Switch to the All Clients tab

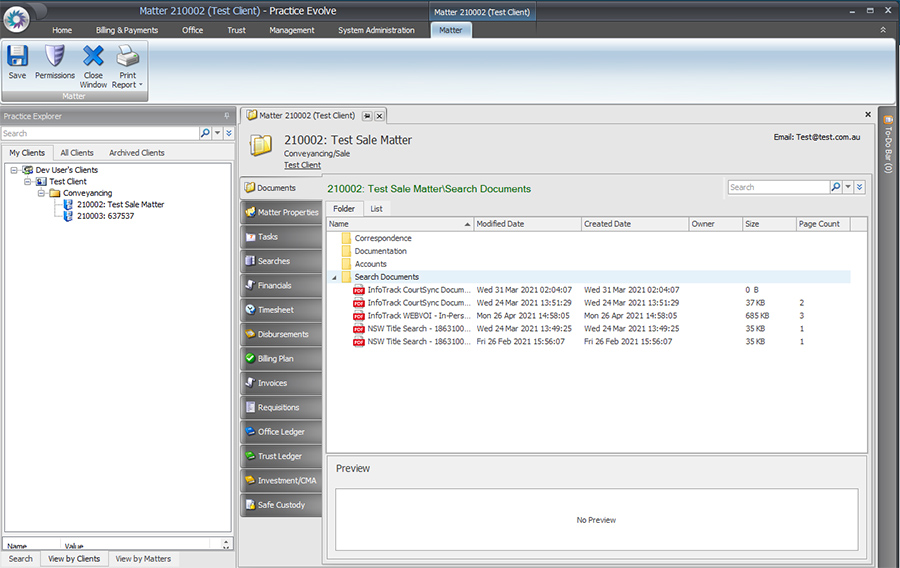(77, 153)
